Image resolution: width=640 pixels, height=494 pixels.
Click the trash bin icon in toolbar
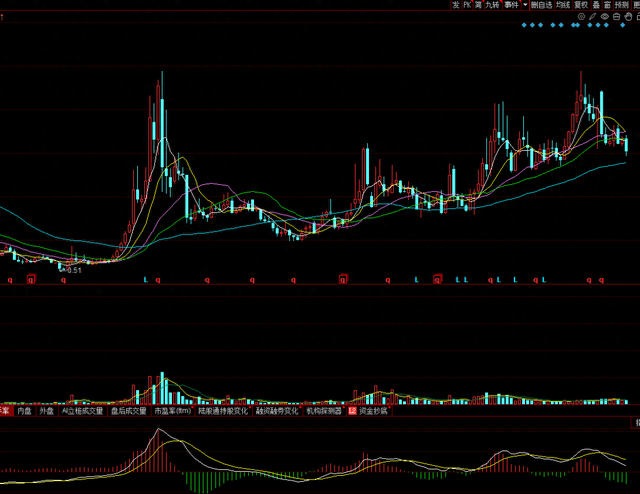coord(617,16)
